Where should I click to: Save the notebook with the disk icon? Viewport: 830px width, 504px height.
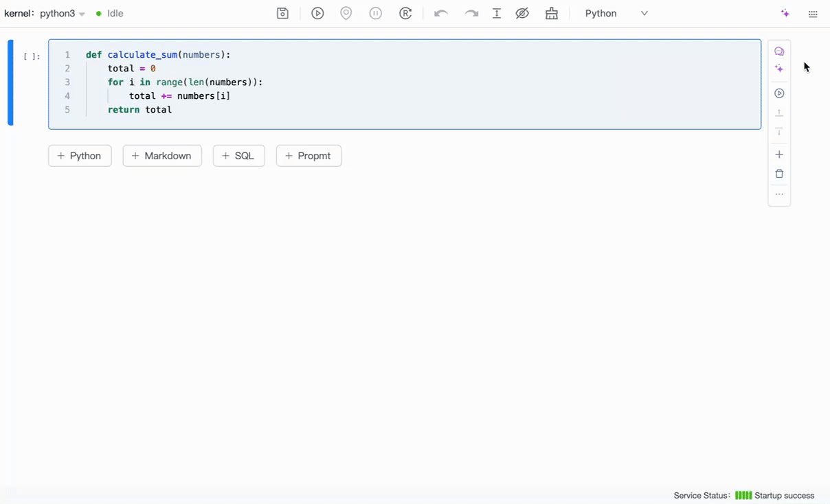pyautogui.click(x=282, y=13)
